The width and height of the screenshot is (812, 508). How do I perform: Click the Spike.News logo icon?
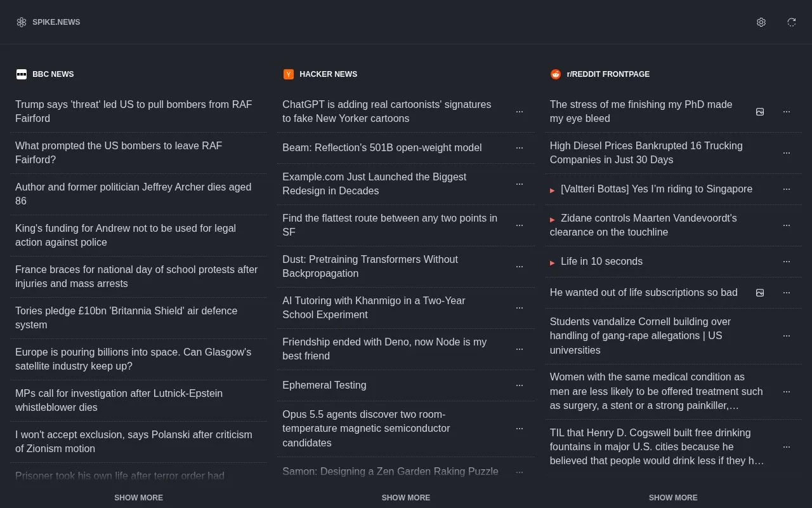click(22, 22)
